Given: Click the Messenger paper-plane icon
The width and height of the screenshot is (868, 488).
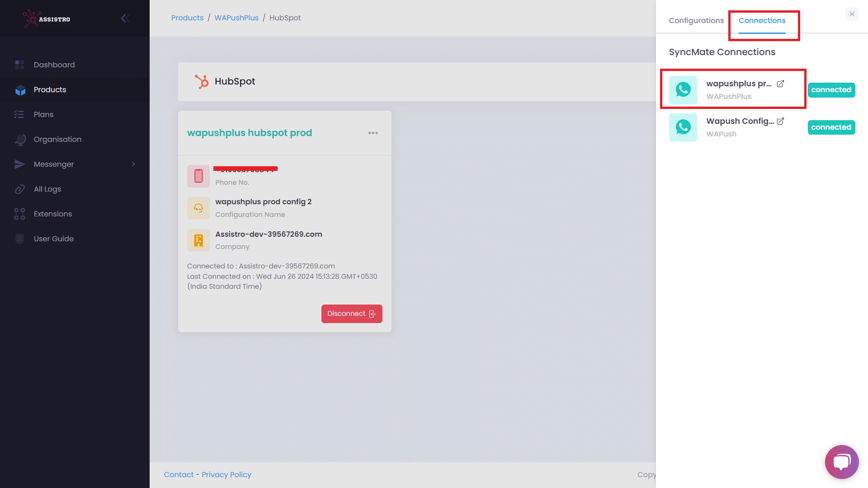Looking at the screenshot, I should tap(19, 164).
